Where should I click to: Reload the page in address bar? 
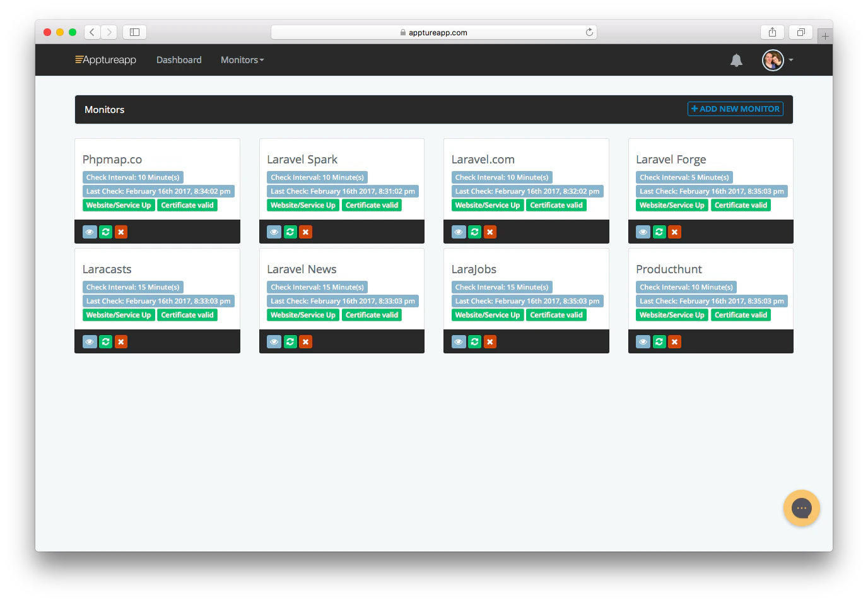tap(589, 32)
